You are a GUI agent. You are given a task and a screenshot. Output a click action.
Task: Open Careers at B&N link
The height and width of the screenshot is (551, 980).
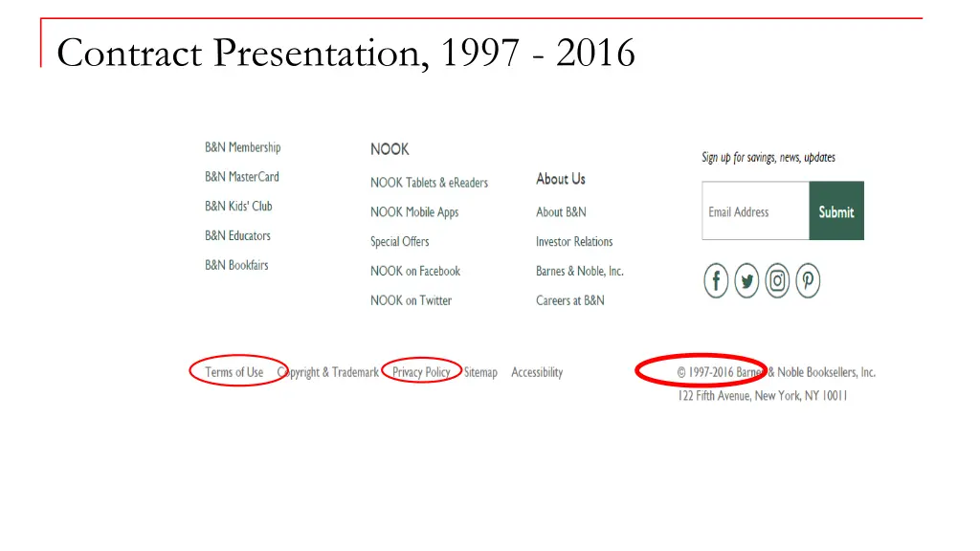click(x=570, y=300)
